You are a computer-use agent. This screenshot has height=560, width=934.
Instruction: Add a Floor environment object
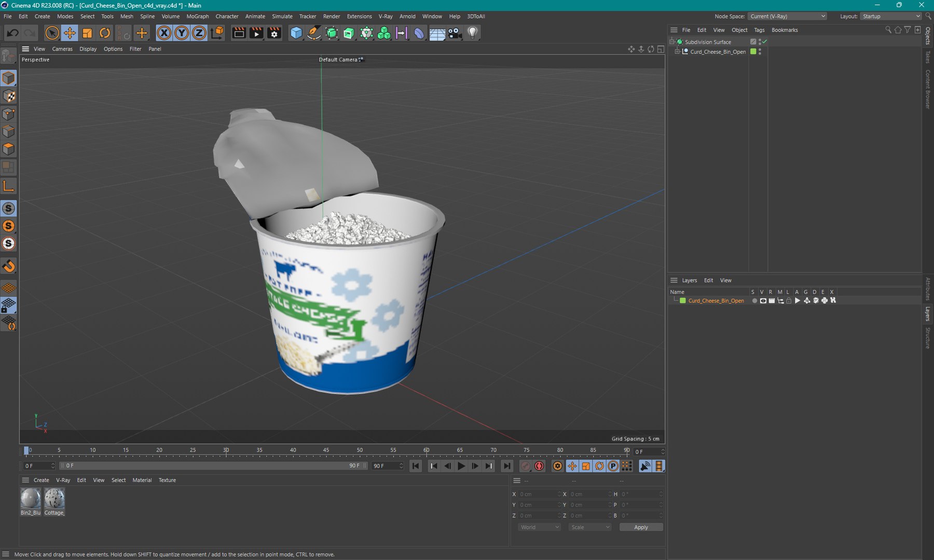click(437, 33)
